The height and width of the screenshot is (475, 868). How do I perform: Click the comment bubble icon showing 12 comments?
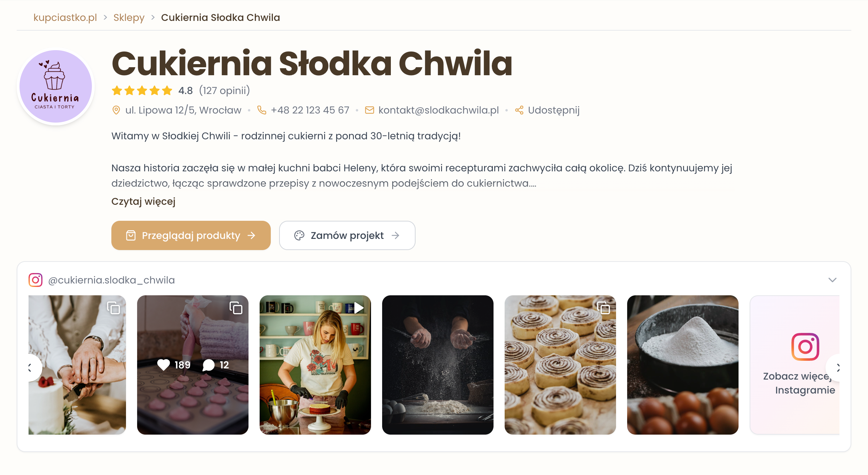click(x=208, y=365)
